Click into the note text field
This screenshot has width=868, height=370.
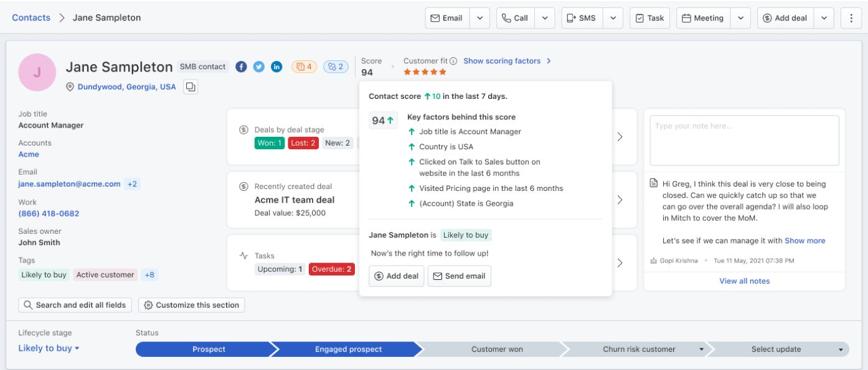[744, 141]
